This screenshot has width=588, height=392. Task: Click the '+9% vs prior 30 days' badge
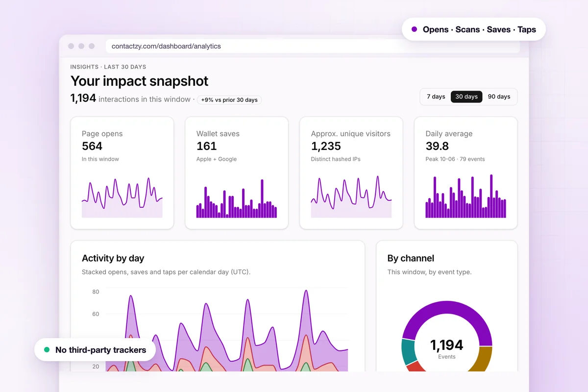click(x=229, y=100)
